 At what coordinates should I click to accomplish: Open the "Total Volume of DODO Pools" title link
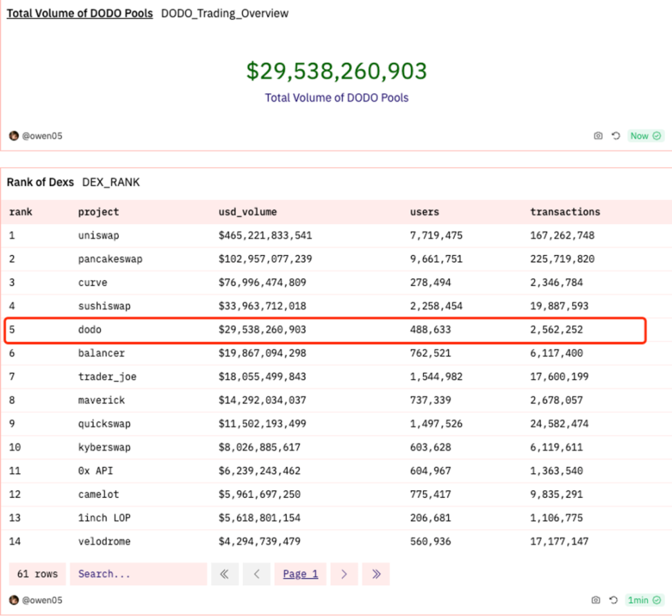click(80, 14)
